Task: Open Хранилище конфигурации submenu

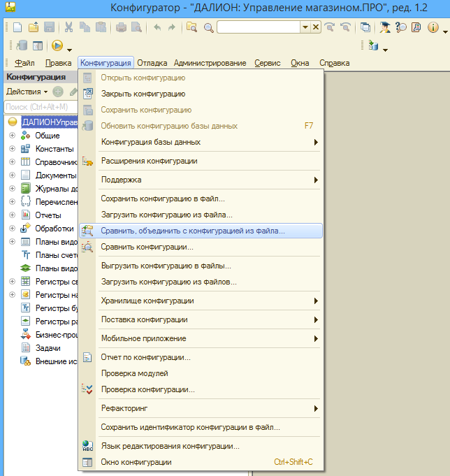Action: pos(201,301)
